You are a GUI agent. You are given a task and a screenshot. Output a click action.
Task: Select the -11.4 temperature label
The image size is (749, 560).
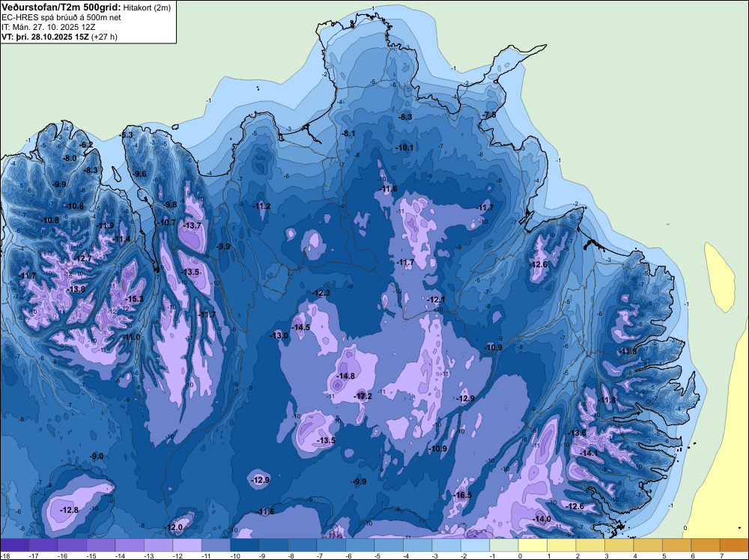pos(121,239)
